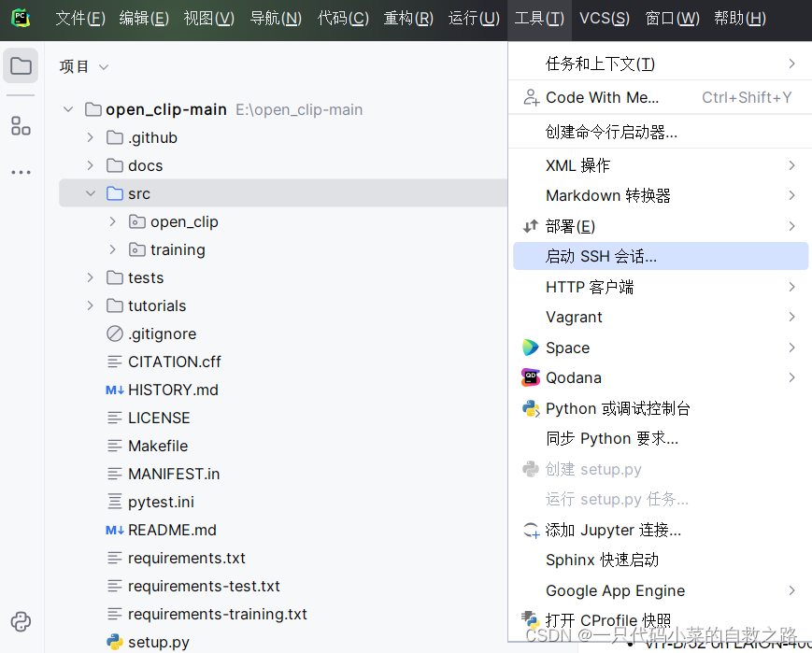Select 启动 SSH 会话... menu entry
Viewport: 812px width, 653px height.
point(661,256)
